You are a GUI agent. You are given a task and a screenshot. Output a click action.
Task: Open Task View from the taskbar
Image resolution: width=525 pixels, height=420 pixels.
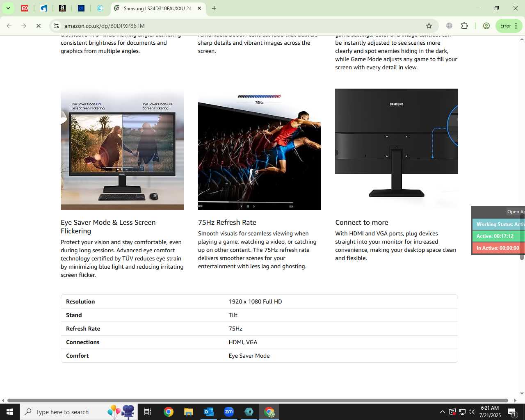148,412
